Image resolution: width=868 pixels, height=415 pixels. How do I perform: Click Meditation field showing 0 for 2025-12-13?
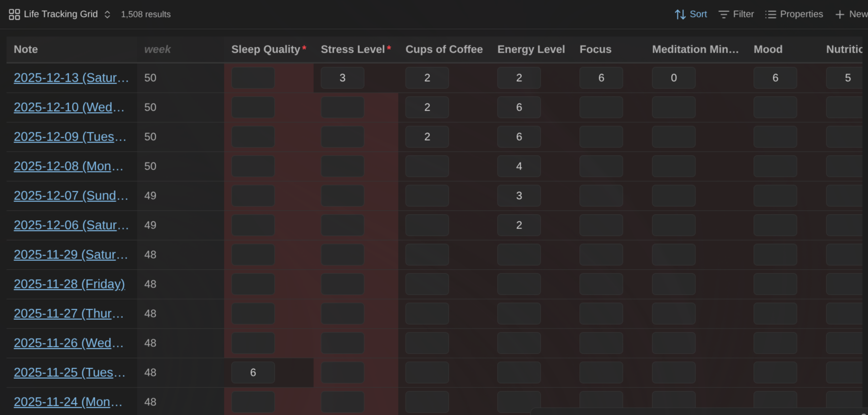point(674,78)
